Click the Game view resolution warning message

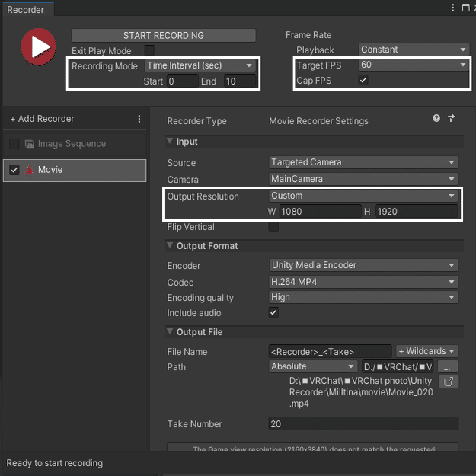313,447
